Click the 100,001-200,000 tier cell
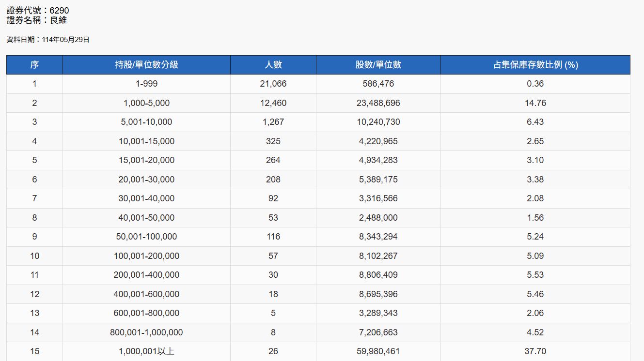The image size is (644, 361). click(x=146, y=256)
